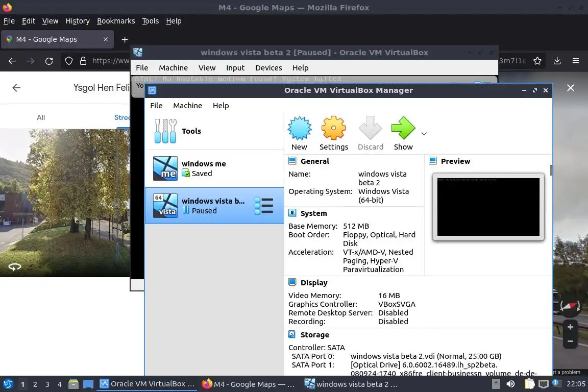Click the Street View compass
Viewport: 588px width, 392px height.
570,307
